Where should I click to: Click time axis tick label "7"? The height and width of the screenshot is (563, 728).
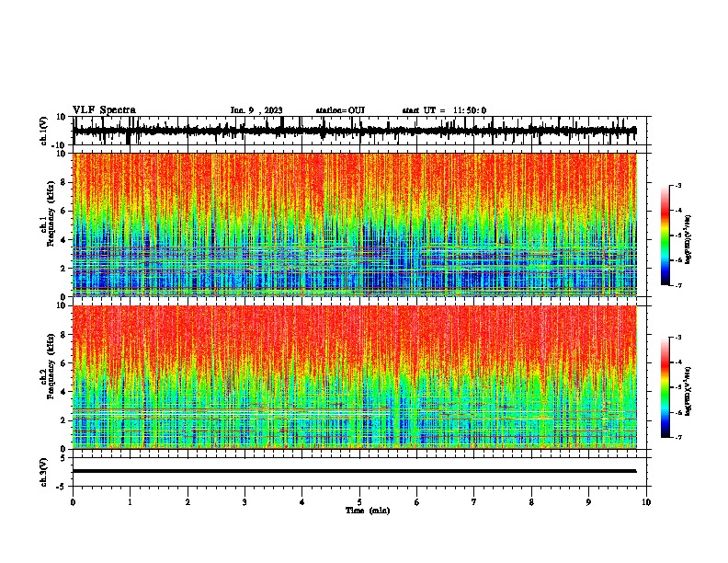(x=474, y=502)
